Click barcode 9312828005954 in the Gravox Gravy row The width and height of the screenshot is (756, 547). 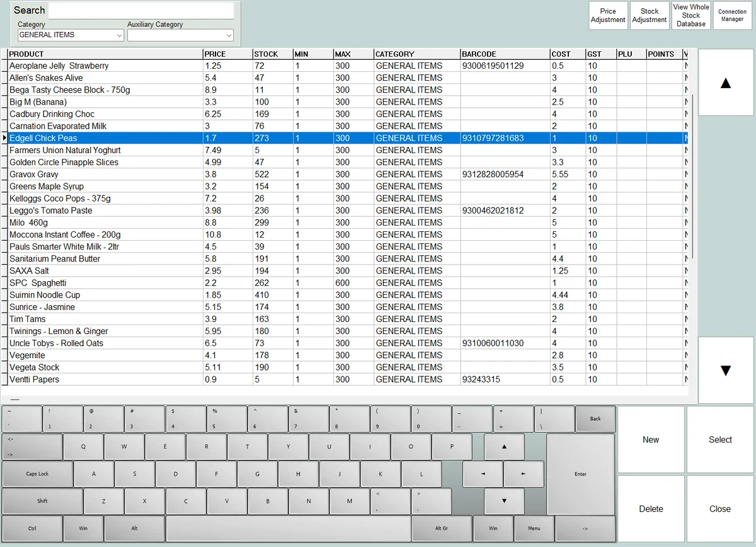493,175
